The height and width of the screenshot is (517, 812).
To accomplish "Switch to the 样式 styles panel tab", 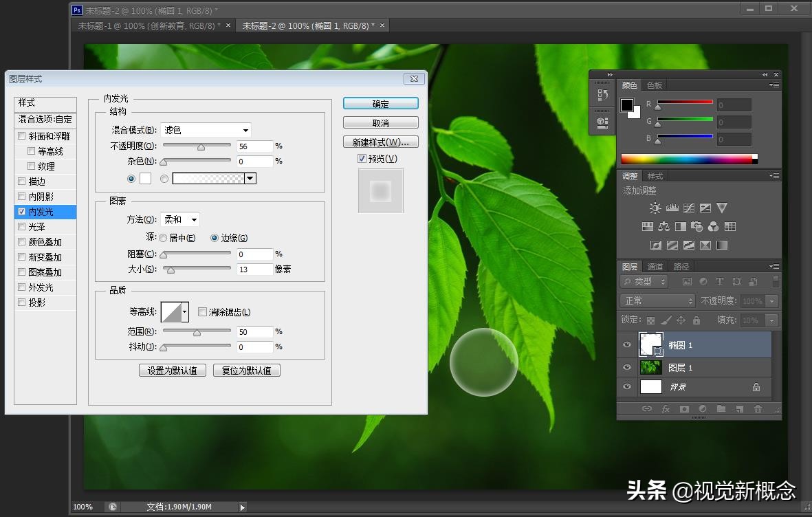I will point(655,176).
